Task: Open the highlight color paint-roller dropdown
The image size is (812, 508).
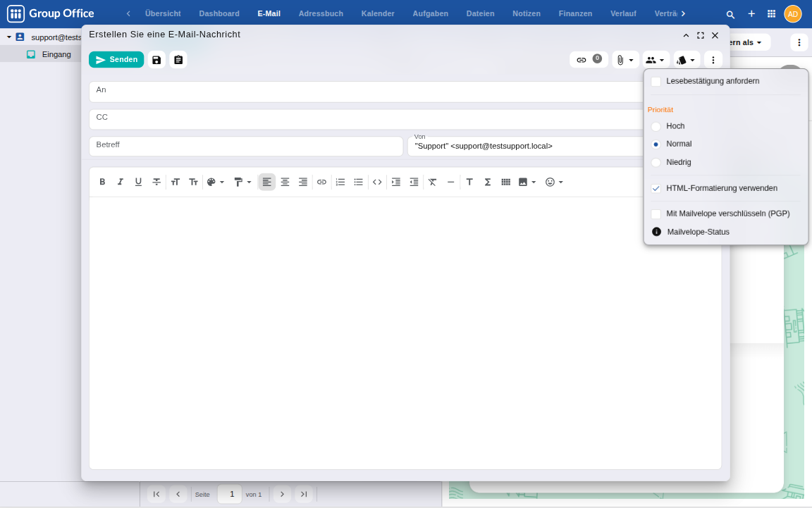Action: (242, 182)
